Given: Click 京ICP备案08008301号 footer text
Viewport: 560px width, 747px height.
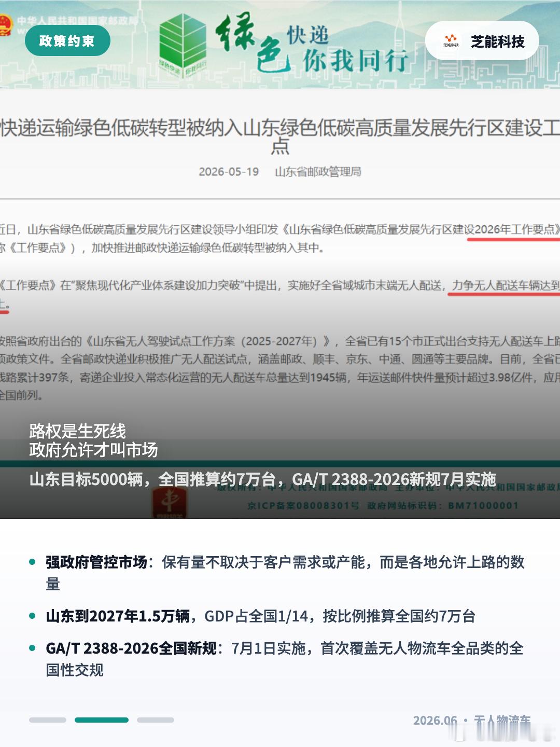Looking at the screenshot, I should click(303, 505).
